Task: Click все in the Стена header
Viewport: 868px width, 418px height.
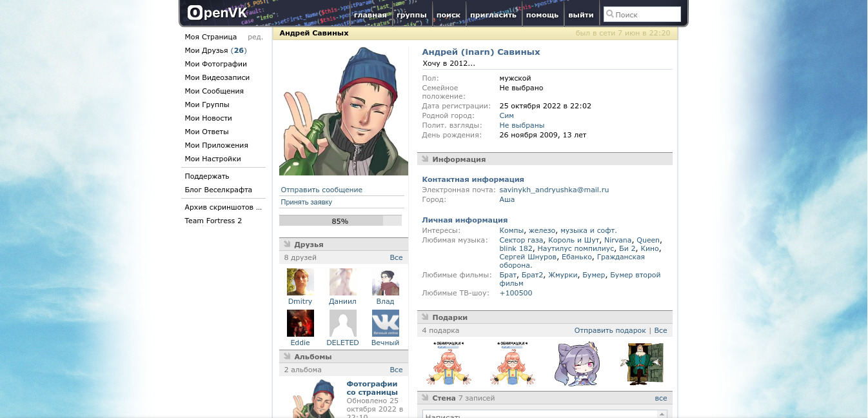Action: [660, 398]
